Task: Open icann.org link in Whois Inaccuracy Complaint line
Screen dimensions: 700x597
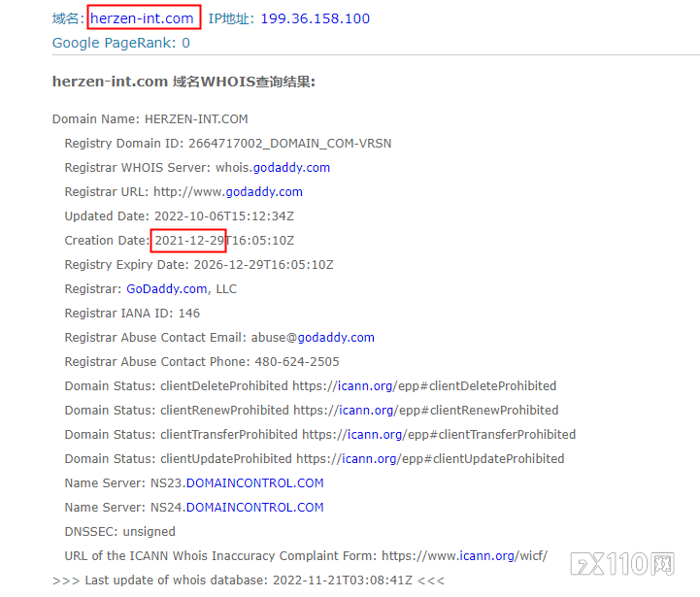Action: [487, 556]
